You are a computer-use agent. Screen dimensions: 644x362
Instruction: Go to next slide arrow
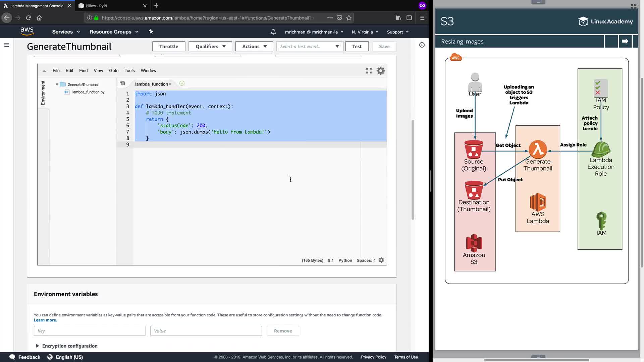pos(625,41)
